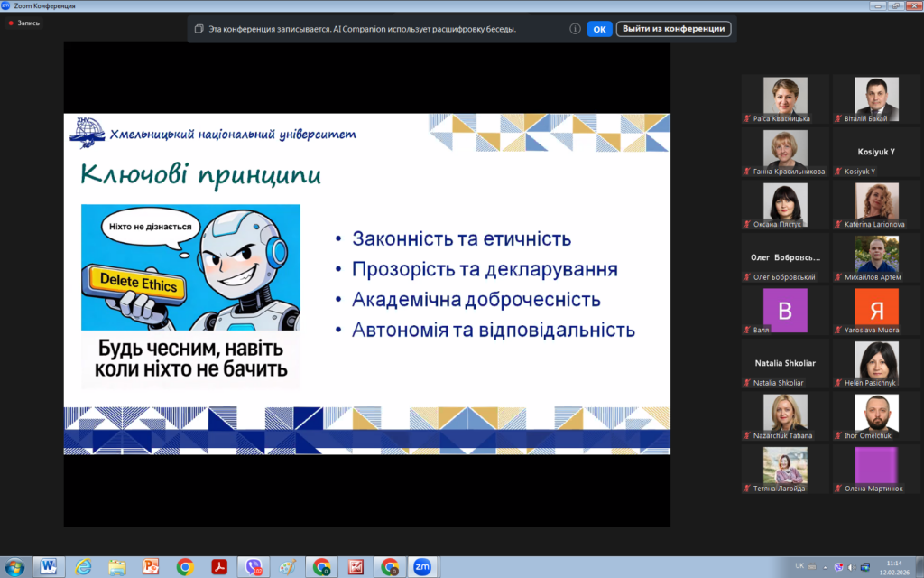Click the purple avatar tile of Валя
The height and width of the screenshot is (578, 924).
784,307
